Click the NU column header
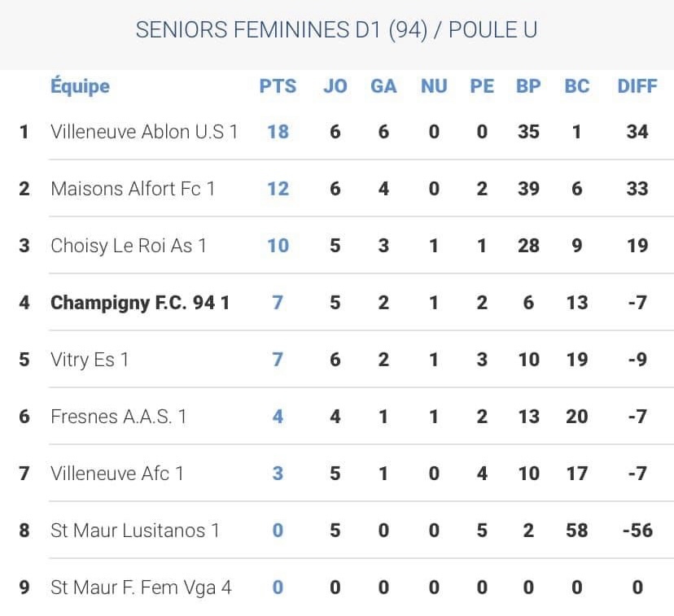This screenshot has height=616, width=674. (434, 85)
